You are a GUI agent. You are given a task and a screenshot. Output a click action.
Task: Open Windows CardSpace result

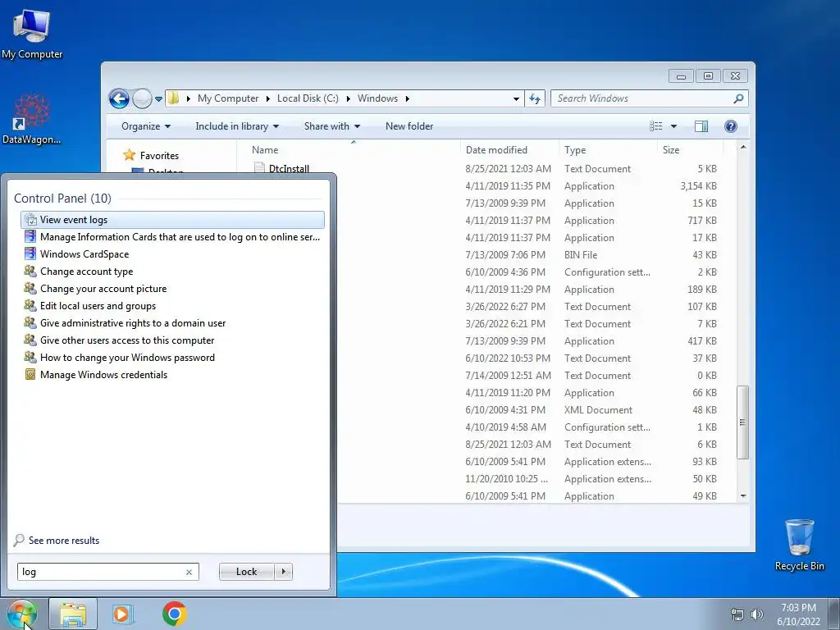[172, 254]
